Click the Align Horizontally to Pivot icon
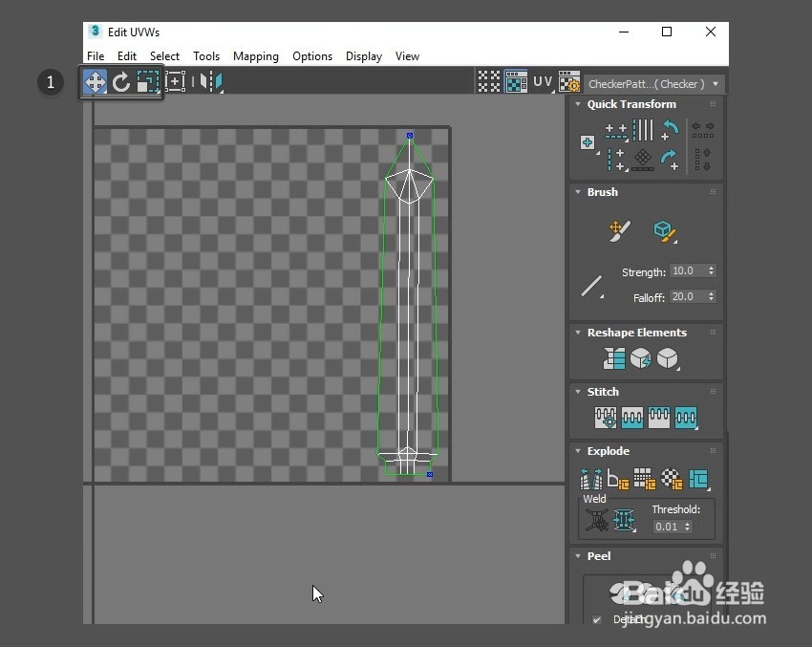Screen dimensions: 812x647 click(x=616, y=131)
